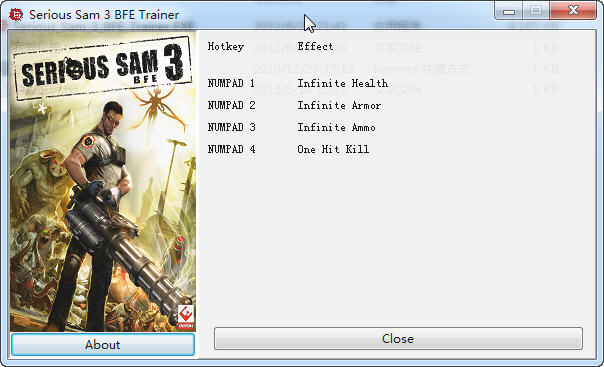Click the red X window button
Image resolution: width=604 pixels, height=367 pixels.
573,10
